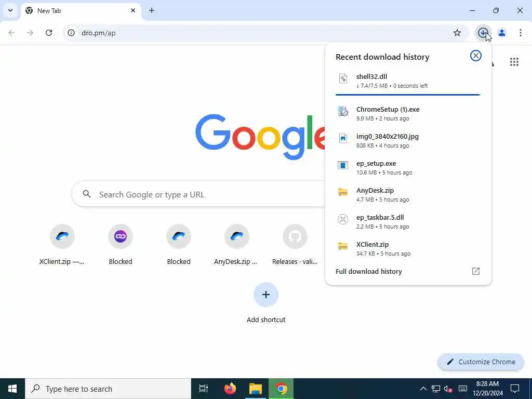This screenshot has height=399, width=532.
Task: Select the New Tab tab
Action: [81, 11]
